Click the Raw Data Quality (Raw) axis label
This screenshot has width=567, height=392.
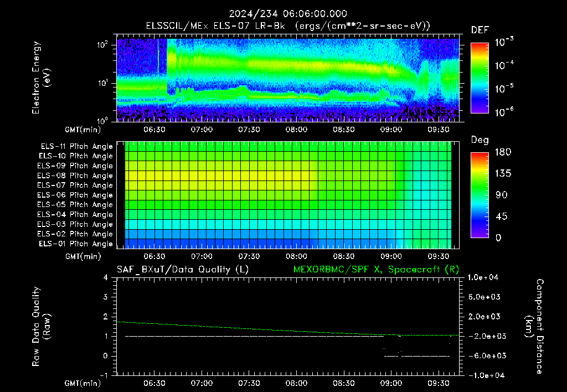41,327
